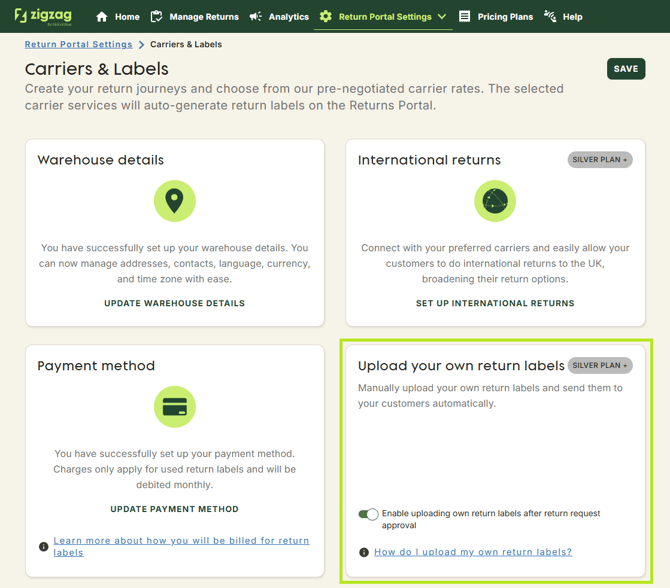Click the international returns globe icon

pyautogui.click(x=495, y=201)
